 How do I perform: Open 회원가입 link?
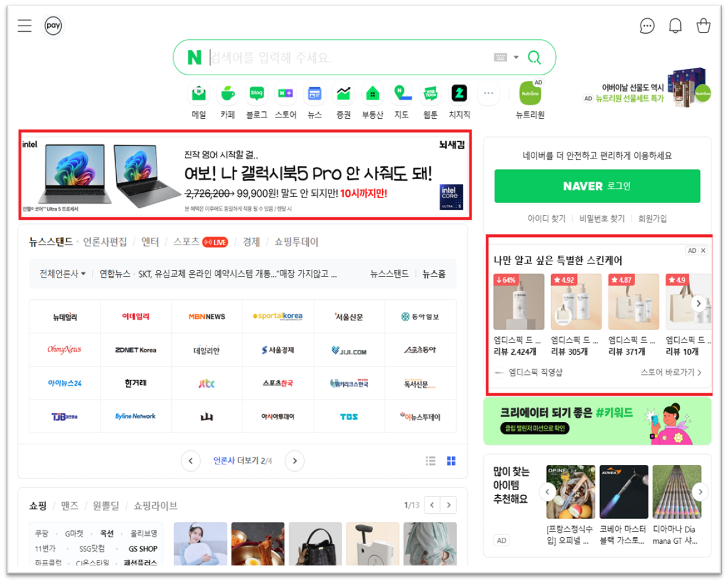pos(652,218)
